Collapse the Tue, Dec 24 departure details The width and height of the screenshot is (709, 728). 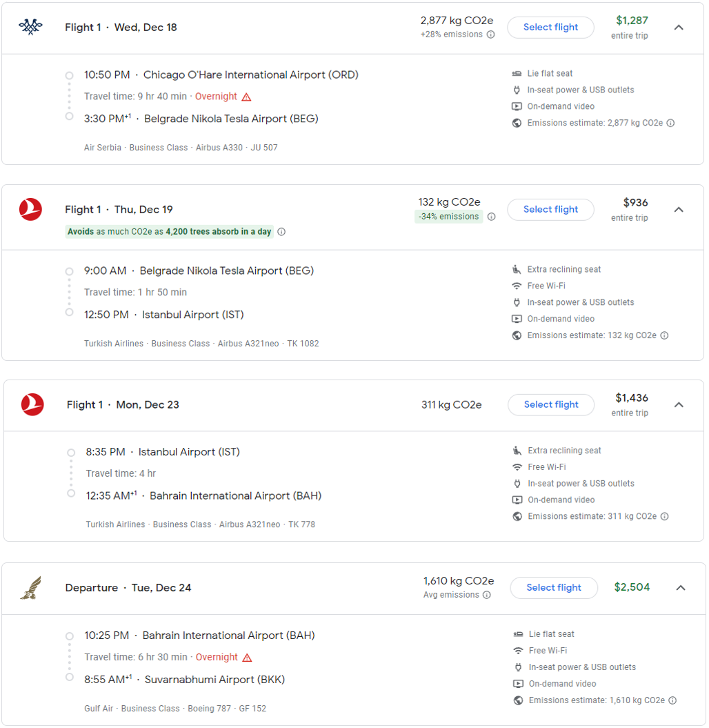pyautogui.click(x=680, y=588)
